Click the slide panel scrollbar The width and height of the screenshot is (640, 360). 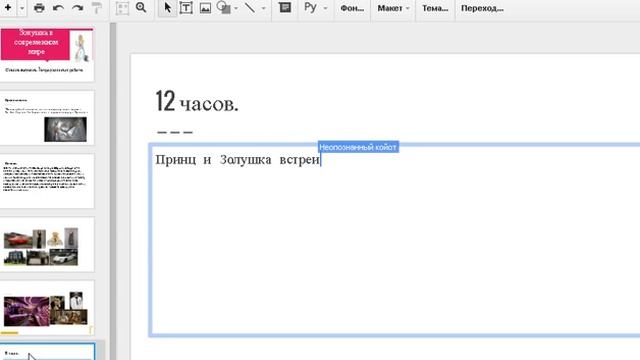[x=113, y=191]
